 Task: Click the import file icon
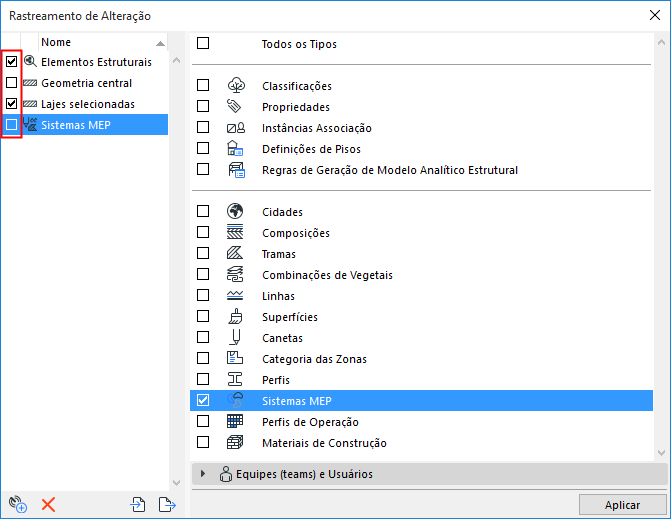pyautogui.click(x=138, y=505)
